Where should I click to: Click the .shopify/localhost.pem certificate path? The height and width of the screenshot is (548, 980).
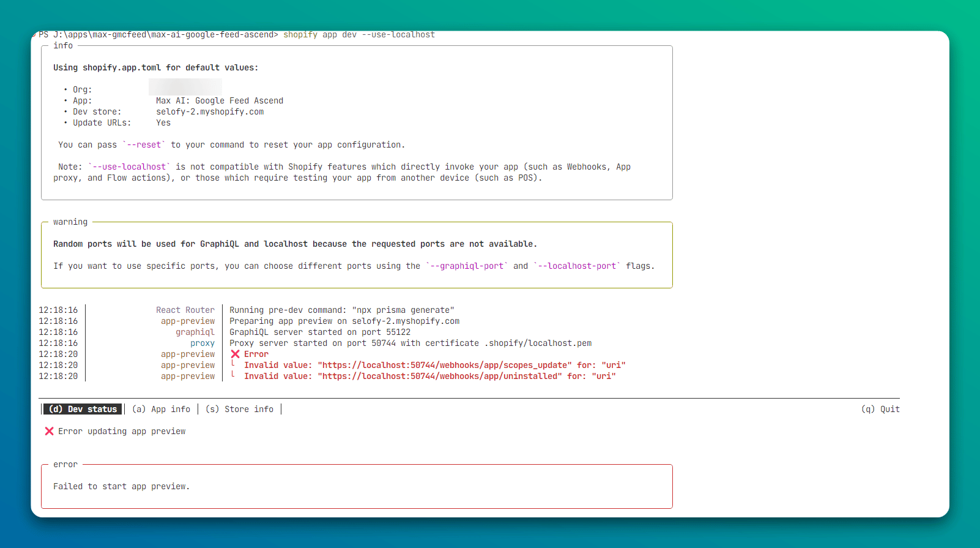[538, 343]
